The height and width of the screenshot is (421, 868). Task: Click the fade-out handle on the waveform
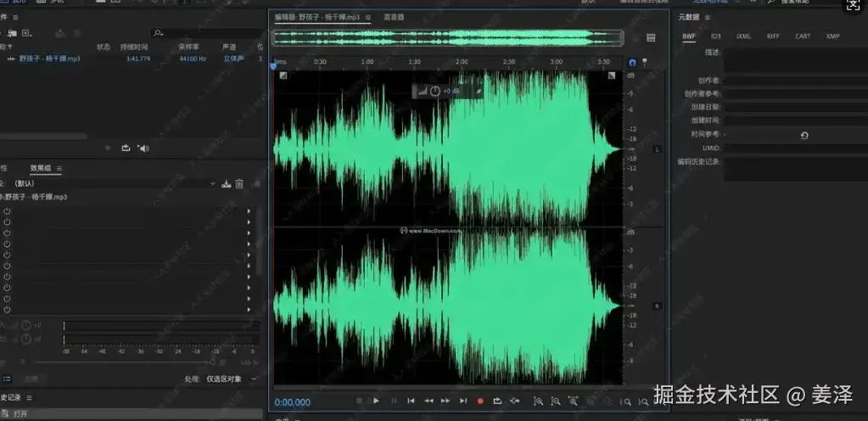point(612,76)
